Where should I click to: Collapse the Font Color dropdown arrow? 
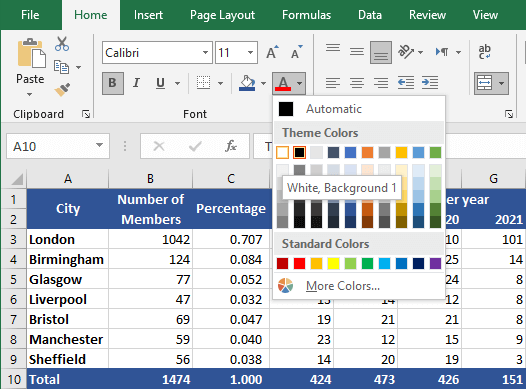tap(299, 83)
